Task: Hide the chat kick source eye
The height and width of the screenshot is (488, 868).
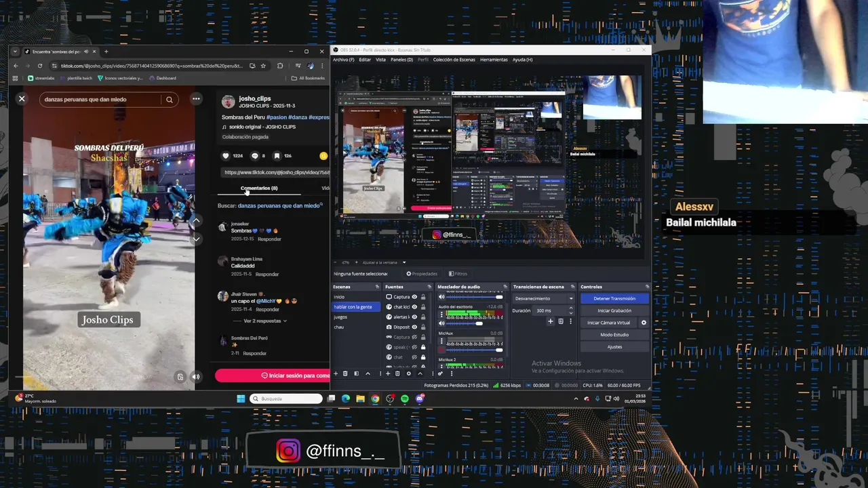Action: (414, 307)
